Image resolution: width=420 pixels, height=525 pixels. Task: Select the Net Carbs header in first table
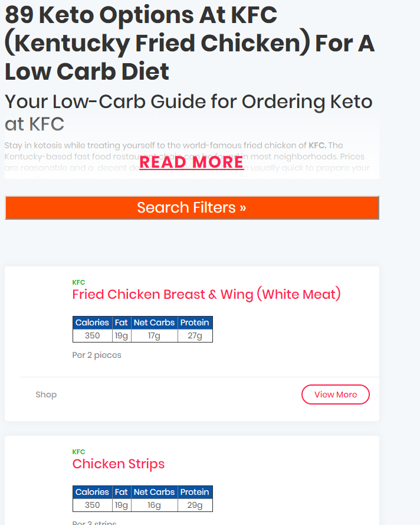(x=154, y=322)
